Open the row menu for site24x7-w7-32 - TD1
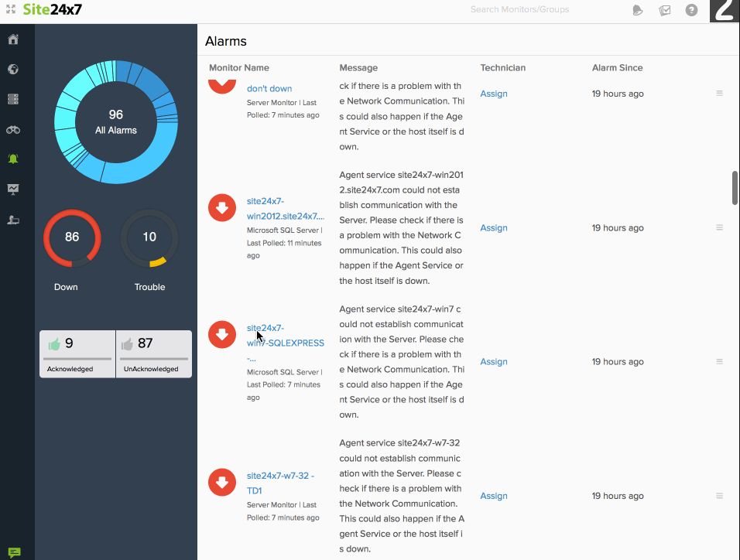The height and width of the screenshot is (560, 740). click(720, 496)
